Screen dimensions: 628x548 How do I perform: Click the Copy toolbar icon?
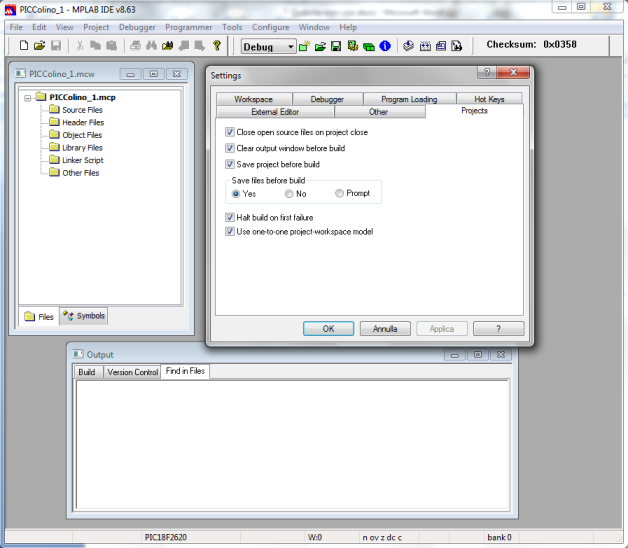pos(95,46)
